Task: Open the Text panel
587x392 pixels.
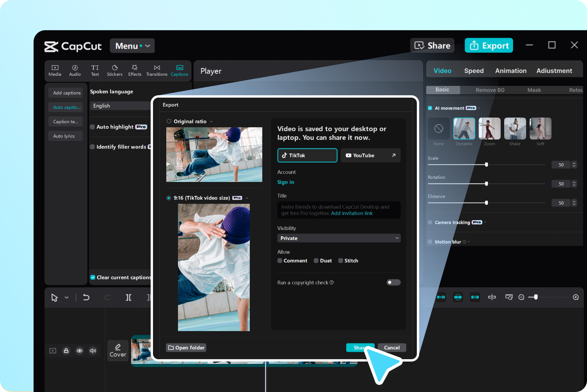Action: tap(95, 71)
